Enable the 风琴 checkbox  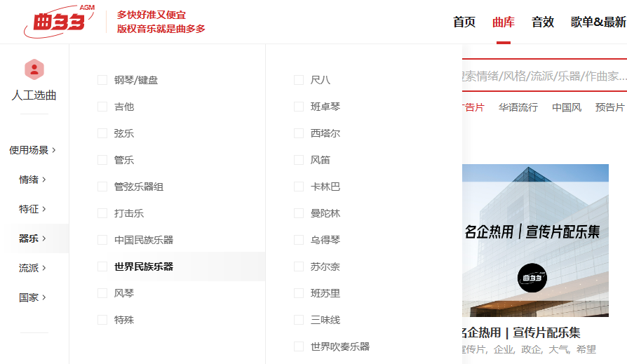(x=102, y=293)
